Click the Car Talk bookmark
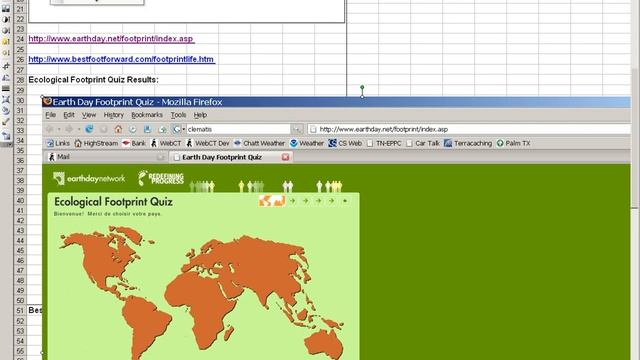 click(423, 143)
